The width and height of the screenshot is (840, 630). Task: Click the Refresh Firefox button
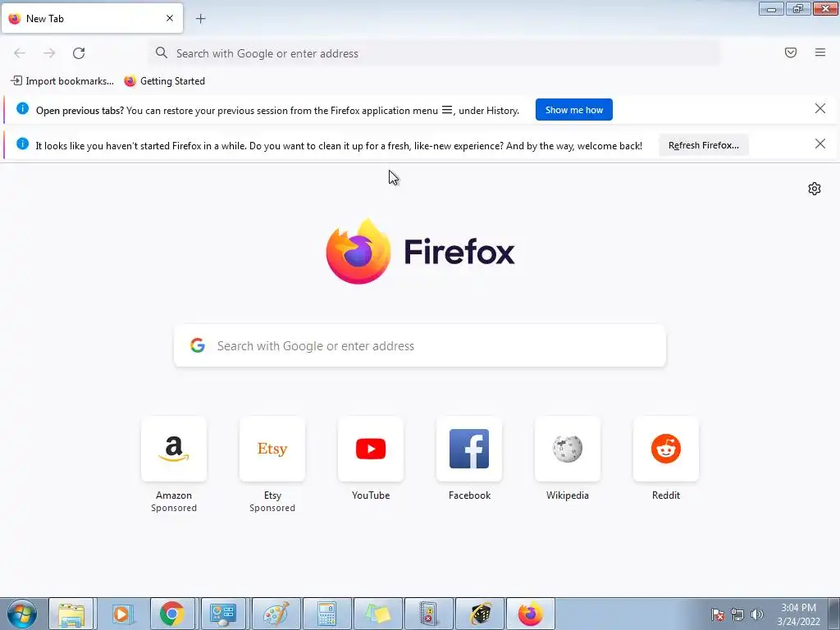click(703, 145)
